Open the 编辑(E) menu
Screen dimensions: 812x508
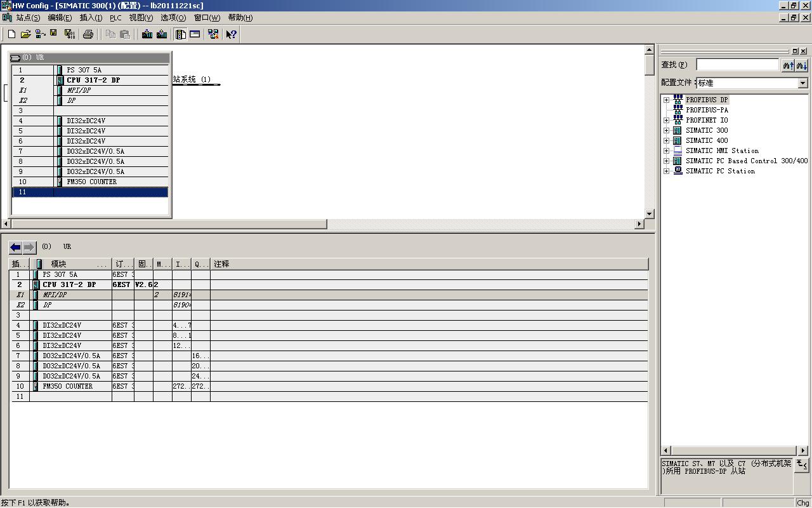pyautogui.click(x=60, y=18)
